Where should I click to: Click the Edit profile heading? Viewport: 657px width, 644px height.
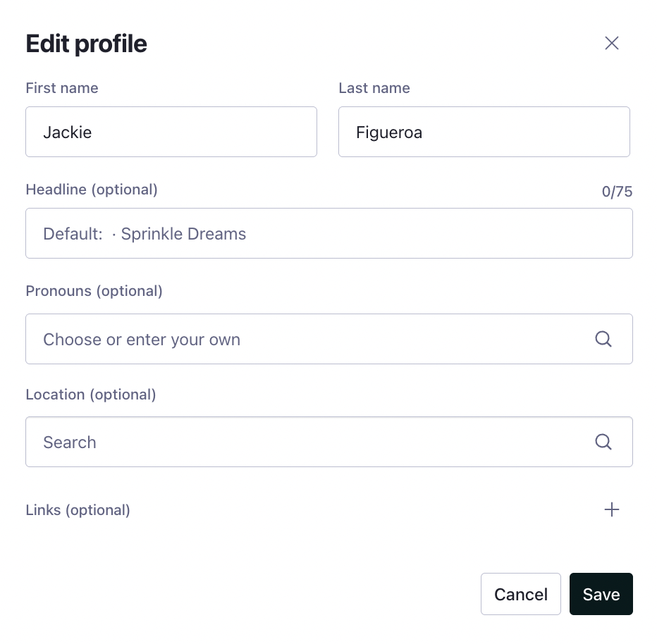coord(86,44)
